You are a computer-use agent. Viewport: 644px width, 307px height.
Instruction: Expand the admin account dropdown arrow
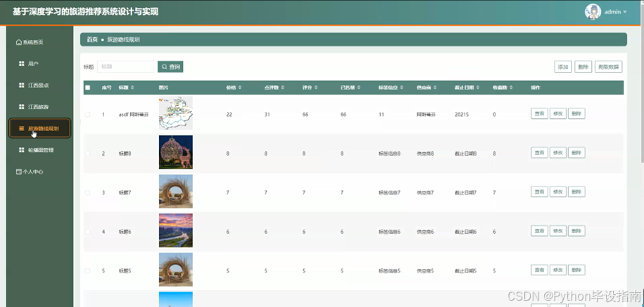click(625, 12)
